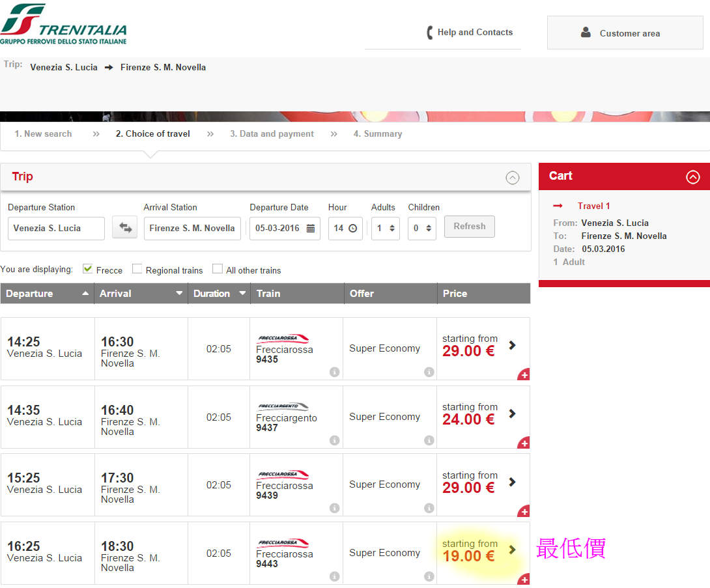Click departure time 16:25
The height and width of the screenshot is (588, 710).
coord(23,546)
